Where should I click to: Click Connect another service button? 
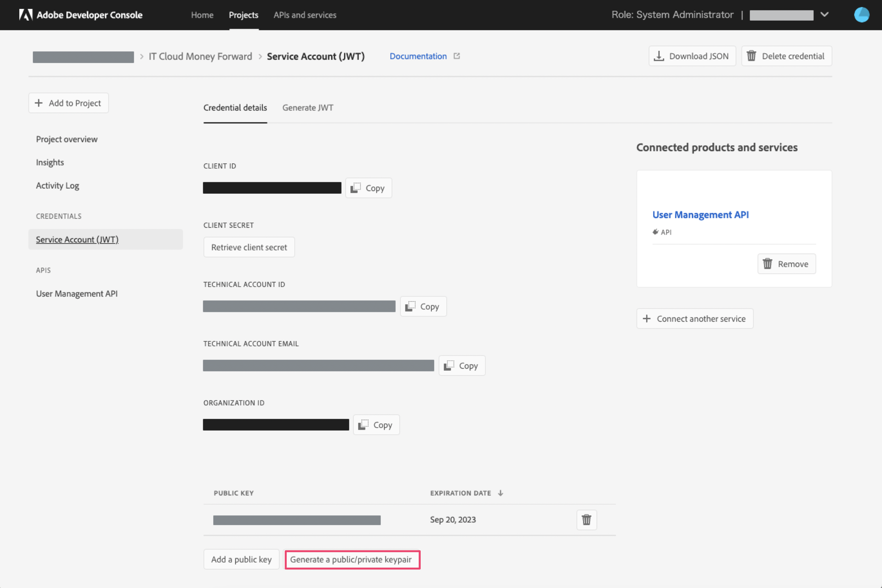(x=695, y=319)
